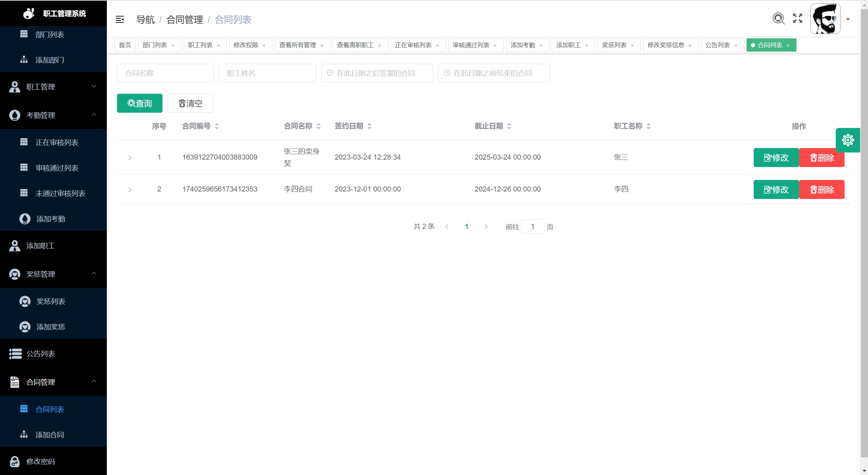The height and width of the screenshot is (475, 868).
Task: Open the user avatar dropdown arrow
Action: (848, 19)
